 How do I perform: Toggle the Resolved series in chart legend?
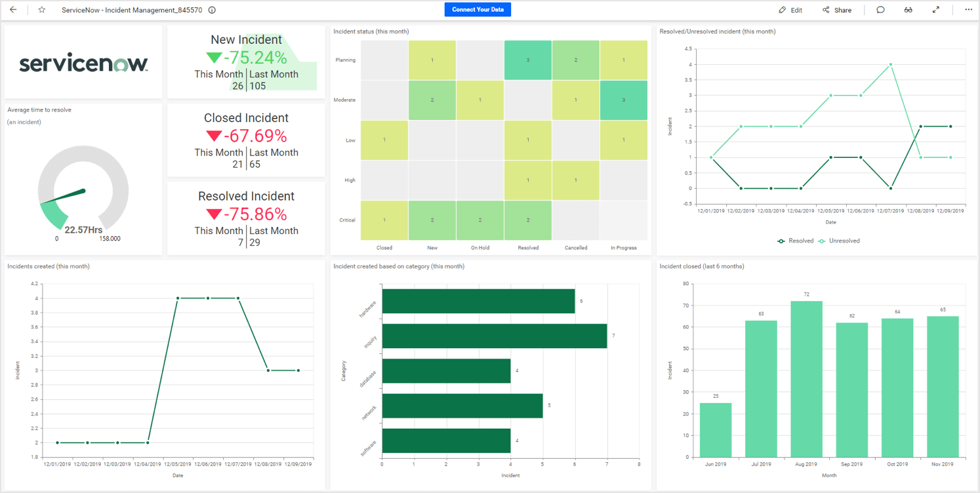click(x=795, y=241)
